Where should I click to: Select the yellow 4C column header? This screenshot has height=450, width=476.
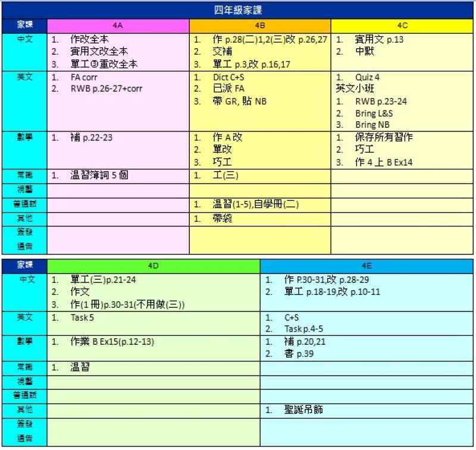[x=402, y=26]
